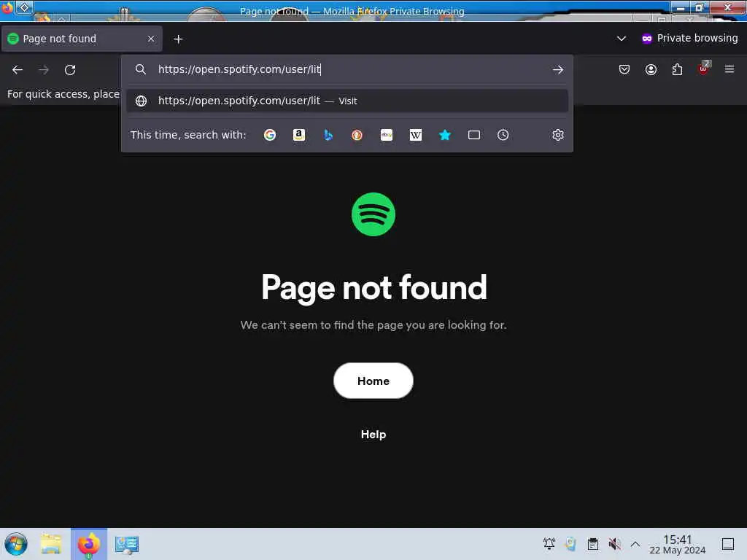Image resolution: width=747 pixels, height=560 pixels.
Task: Search with Google this time
Action: 270,135
